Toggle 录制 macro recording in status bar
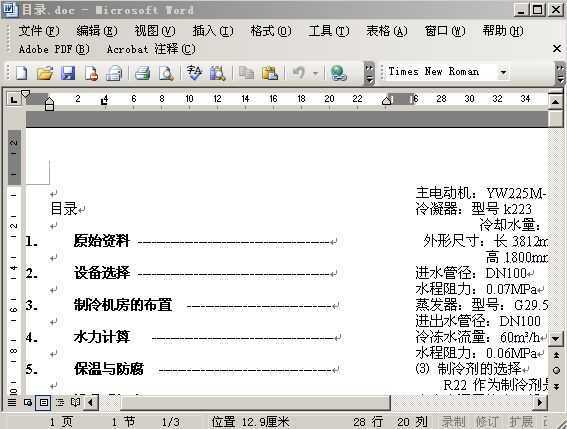 coord(453,422)
